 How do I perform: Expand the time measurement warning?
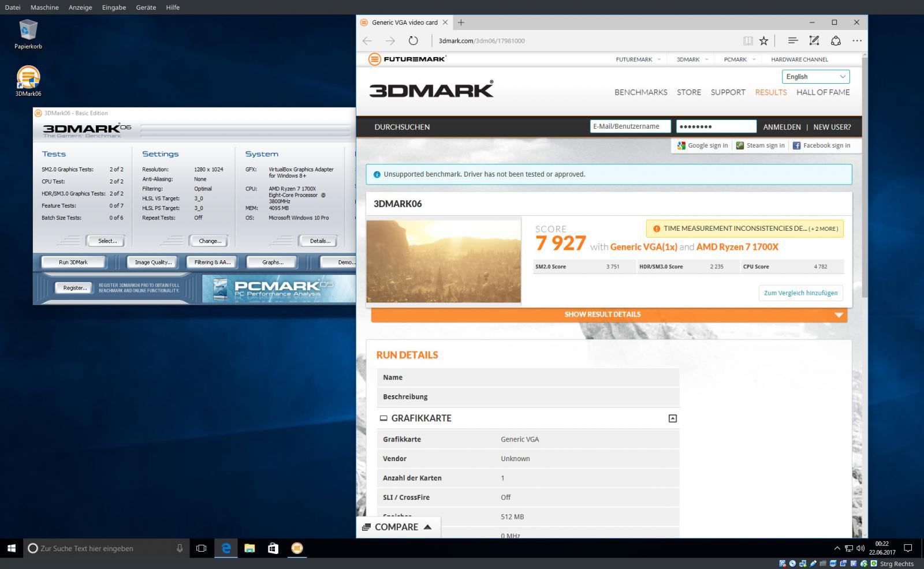[x=745, y=229]
